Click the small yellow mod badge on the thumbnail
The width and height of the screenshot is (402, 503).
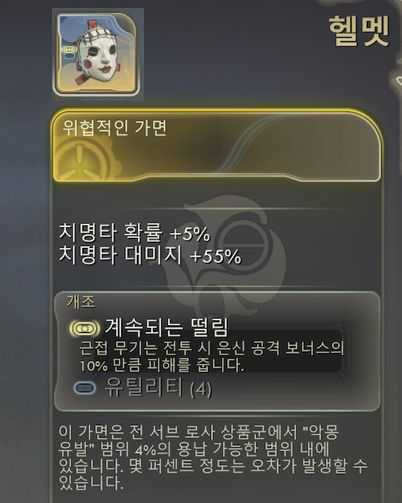(x=69, y=51)
